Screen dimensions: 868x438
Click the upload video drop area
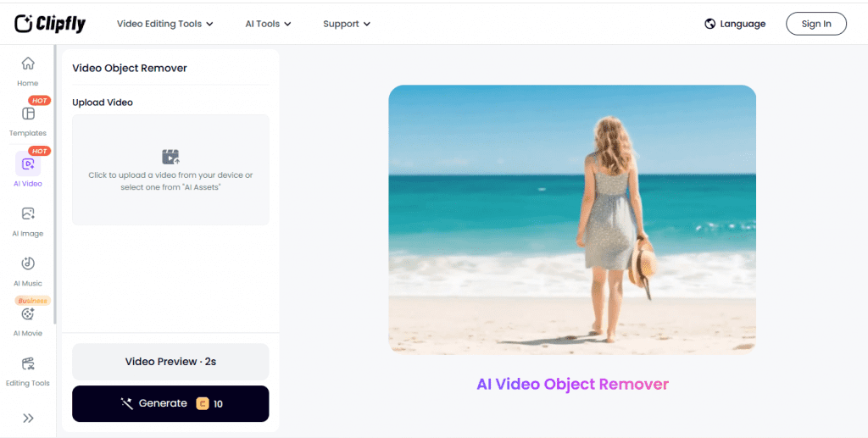tap(170, 169)
